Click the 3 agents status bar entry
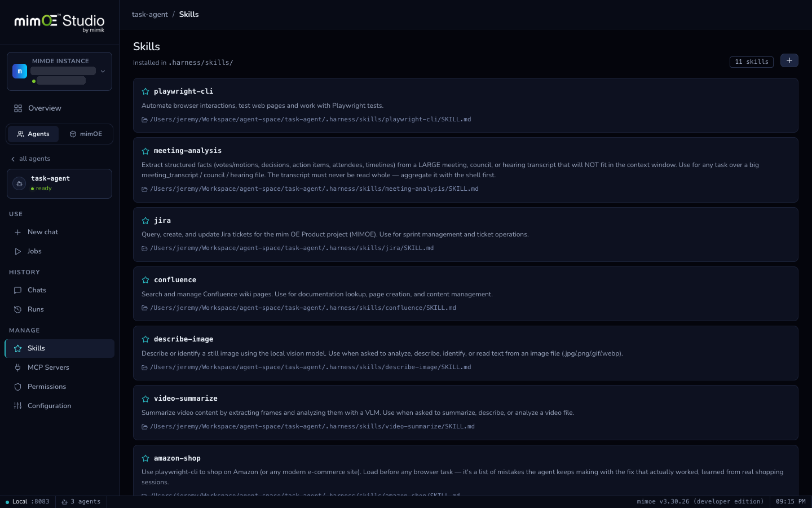 (x=81, y=501)
